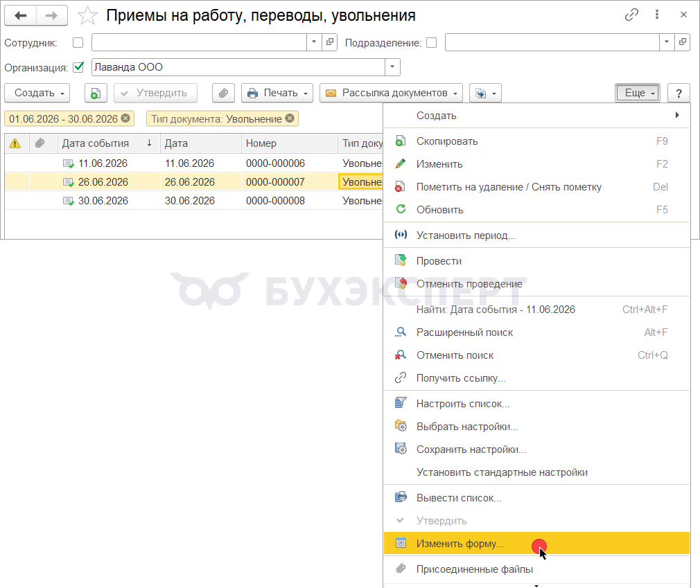Select Изменить форму... in the menu

click(x=536, y=544)
